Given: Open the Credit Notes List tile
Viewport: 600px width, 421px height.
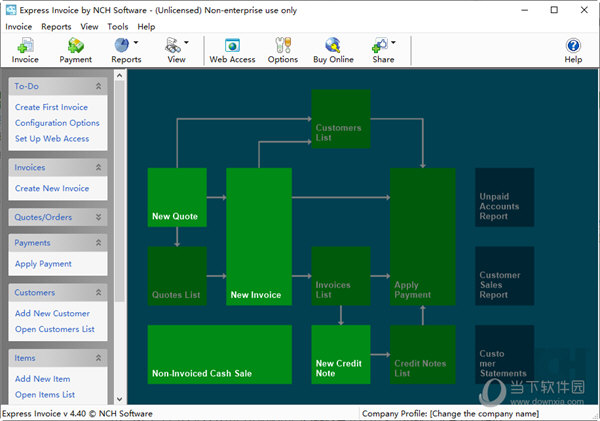Looking at the screenshot, I should [423, 354].
